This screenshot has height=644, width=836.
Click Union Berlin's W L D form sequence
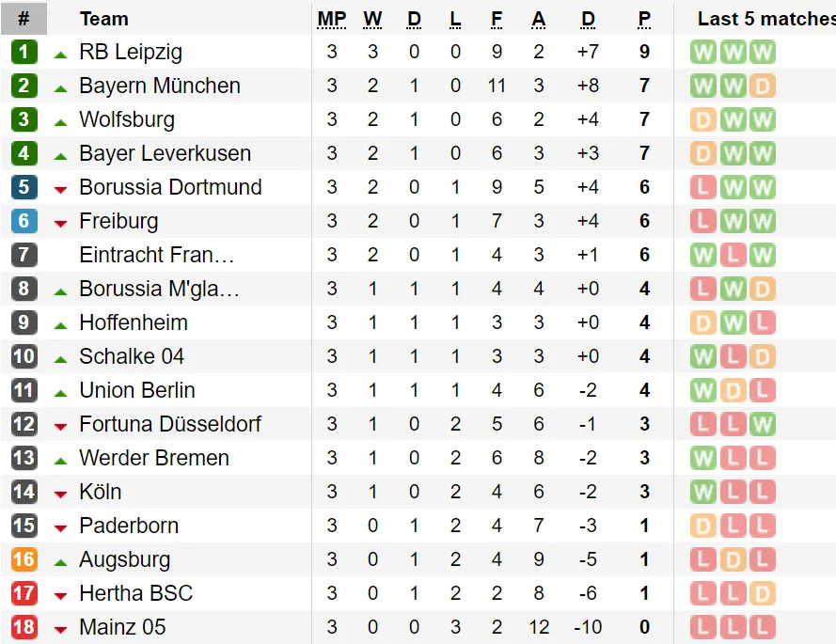click(733, 390)
